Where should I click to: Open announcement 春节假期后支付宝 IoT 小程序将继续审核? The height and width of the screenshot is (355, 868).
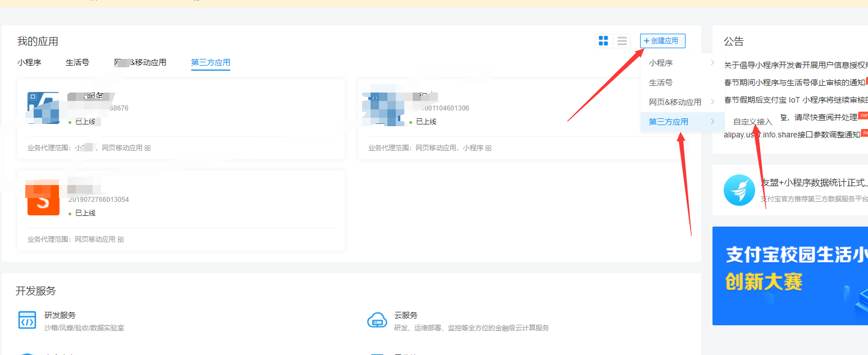pos(796,100)
